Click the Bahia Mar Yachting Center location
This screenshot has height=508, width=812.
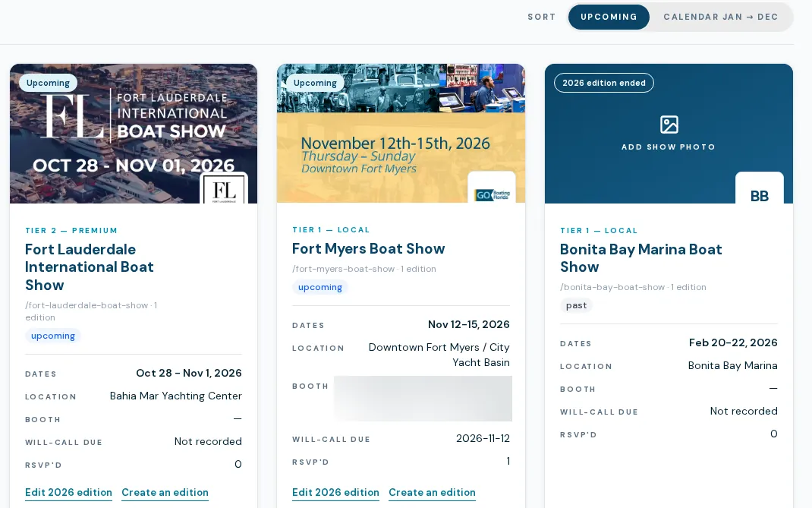tap(175, 396)
